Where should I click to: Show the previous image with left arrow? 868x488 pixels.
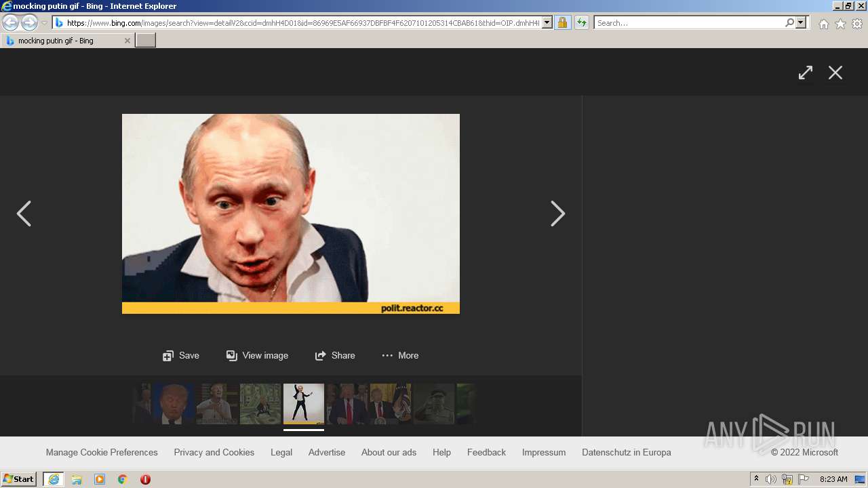point(24,213)
